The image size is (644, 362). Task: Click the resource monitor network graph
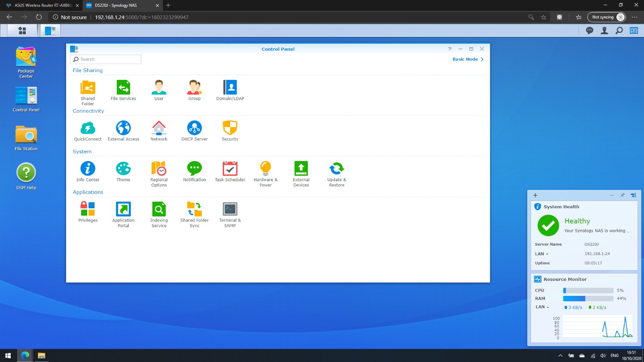[x=598, y=326]
